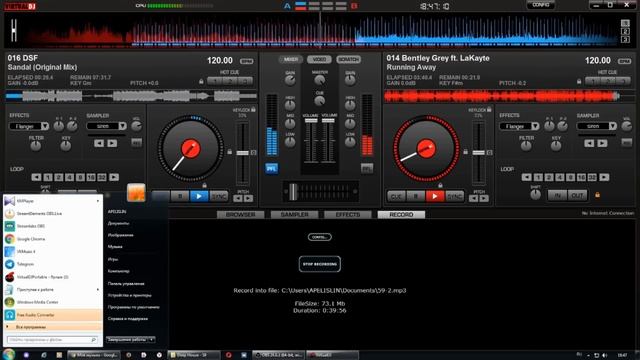The width and height of the screenshot is (640, 360).
Task: Hit SYNC on the left deck
Action: [x=219, y=196]
